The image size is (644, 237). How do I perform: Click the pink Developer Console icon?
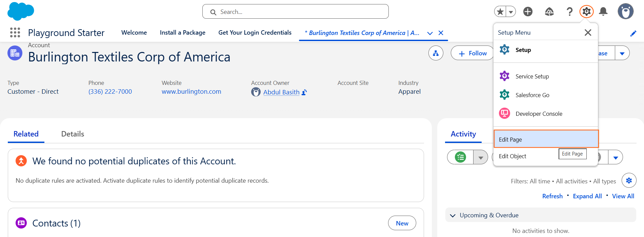click(504, 113)
